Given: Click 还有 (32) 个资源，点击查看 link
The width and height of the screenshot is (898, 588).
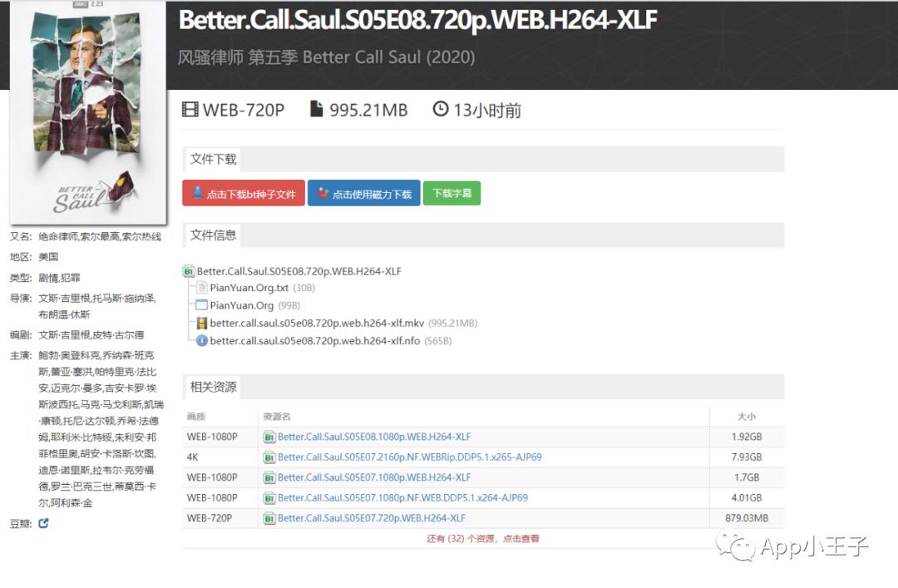Looking at the screenshot, I should point(483,539).
